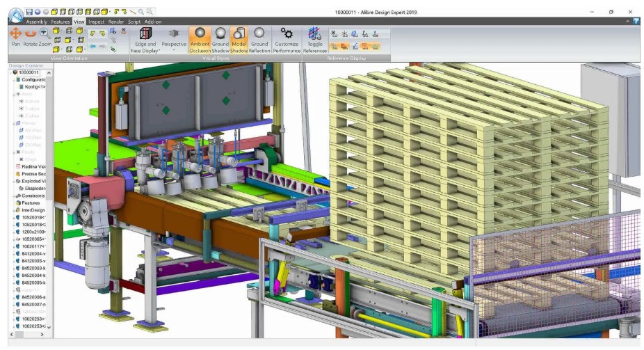Expand the Perspective projection dropdown
Screen dimensions: 644x350
[x=173, y=38]
